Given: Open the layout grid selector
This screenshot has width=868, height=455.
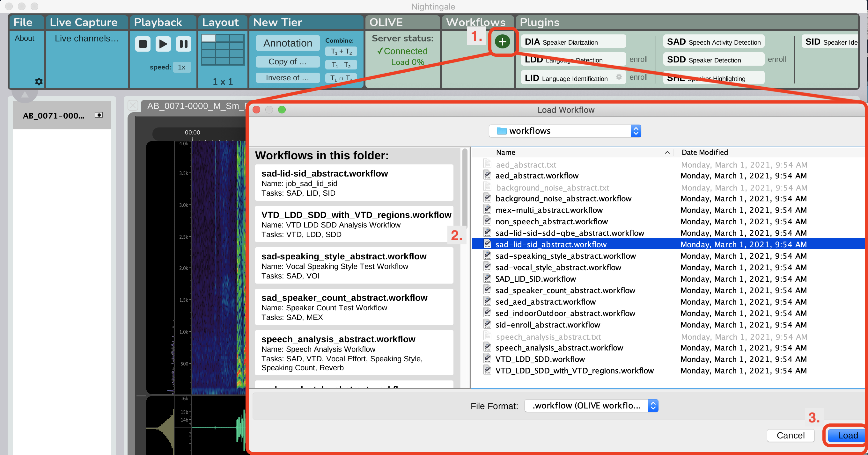Looking at the screenshot, I should pos(222,49).
